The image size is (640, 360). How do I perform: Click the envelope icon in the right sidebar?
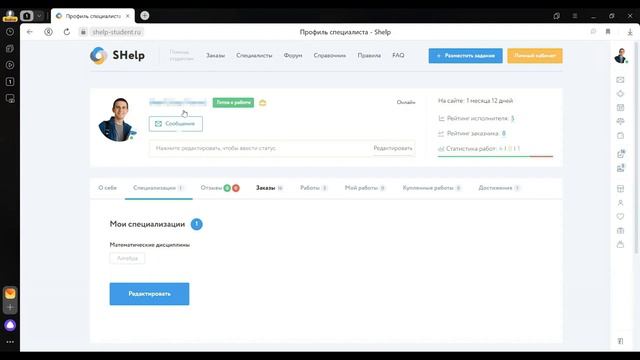click(x=620, y=80)
